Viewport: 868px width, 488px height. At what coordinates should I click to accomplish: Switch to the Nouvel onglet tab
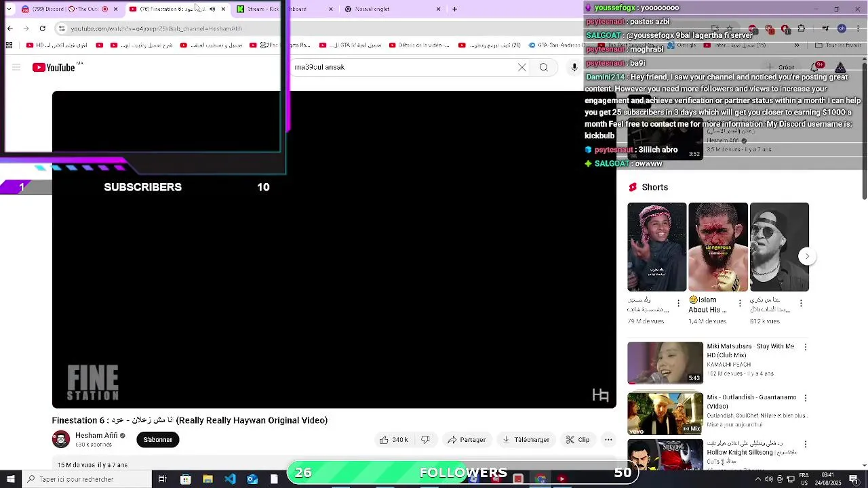392,9
